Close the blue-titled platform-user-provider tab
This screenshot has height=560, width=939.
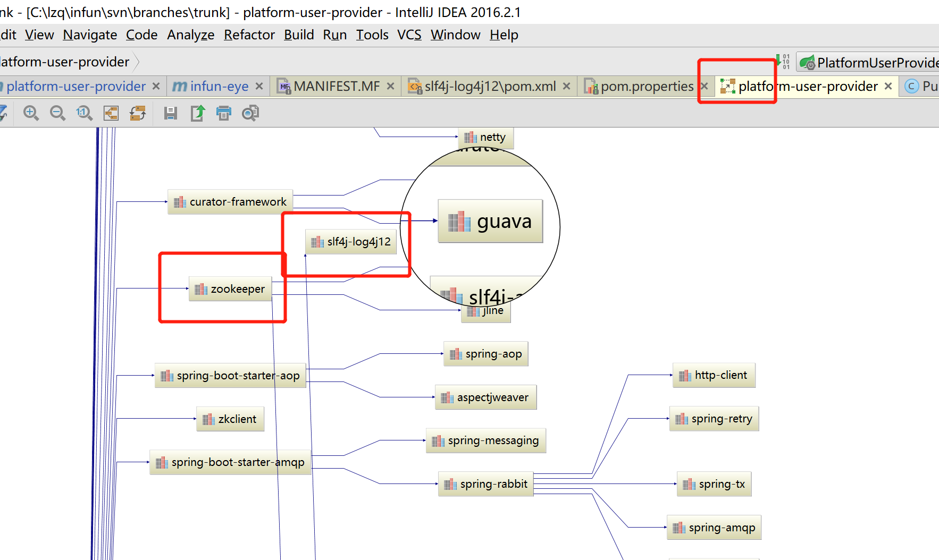(156, 86)
